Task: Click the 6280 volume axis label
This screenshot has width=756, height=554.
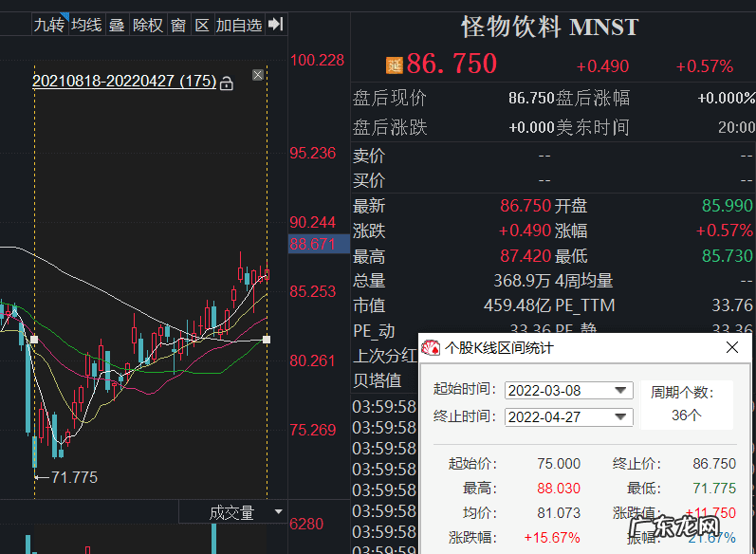Action: 306,524
